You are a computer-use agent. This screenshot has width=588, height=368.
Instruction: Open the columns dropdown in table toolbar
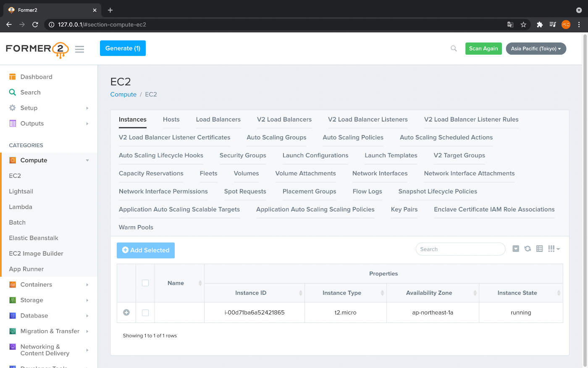(554, 249)
